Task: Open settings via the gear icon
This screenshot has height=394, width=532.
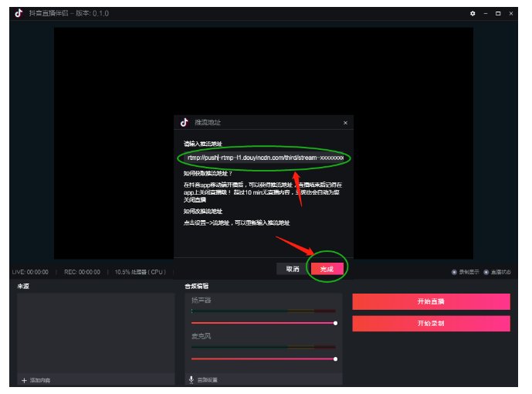Action: (473, 14)
